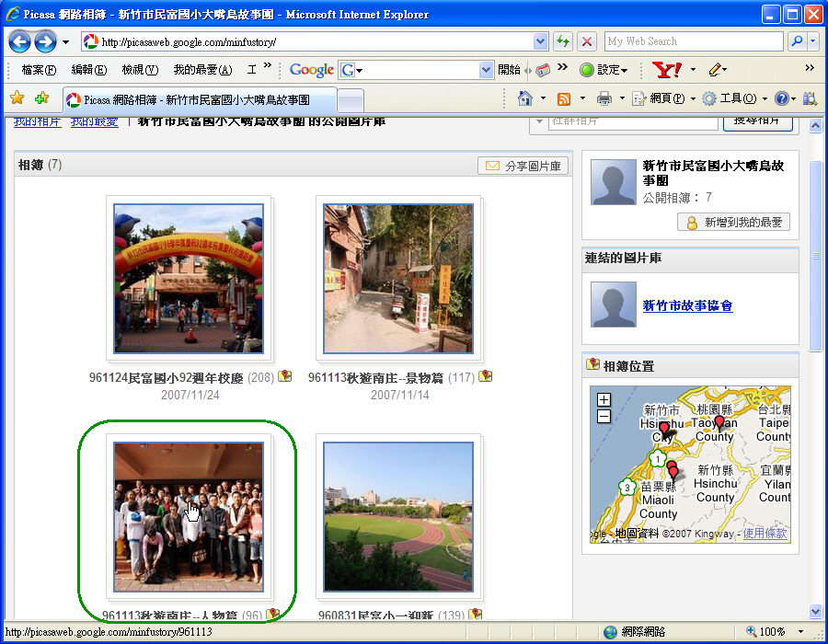Open the 檢視 (View) menu
828x644 pixels.
click(x=139, y=70)
